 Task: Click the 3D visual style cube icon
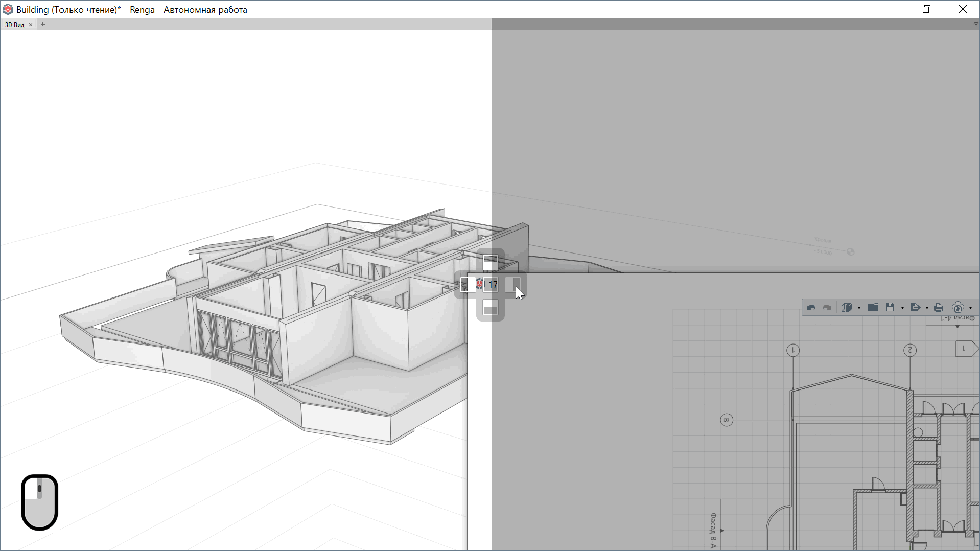click(847, 308)
